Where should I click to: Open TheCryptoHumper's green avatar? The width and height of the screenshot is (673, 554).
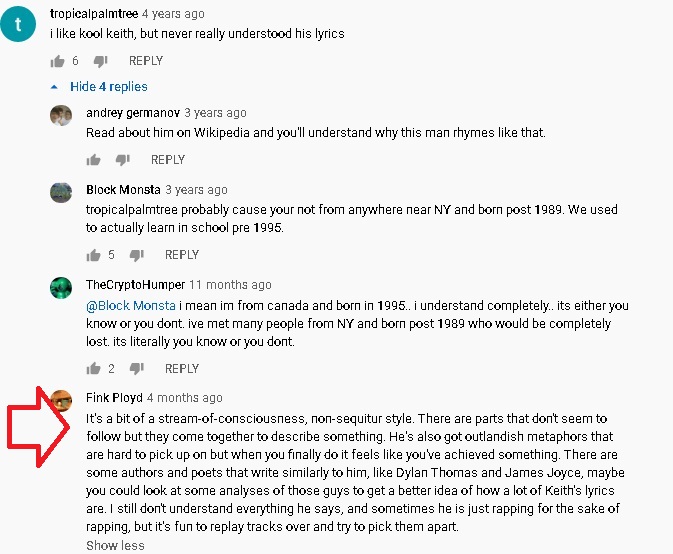[61, 288]
